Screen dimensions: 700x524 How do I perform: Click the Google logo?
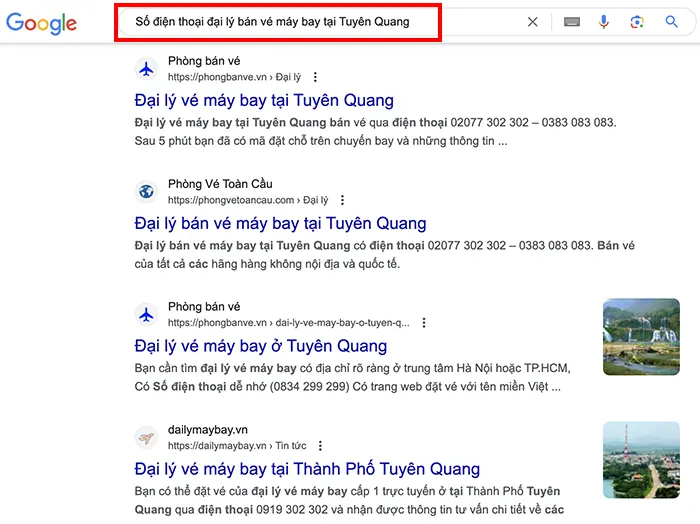click(41, 23)
